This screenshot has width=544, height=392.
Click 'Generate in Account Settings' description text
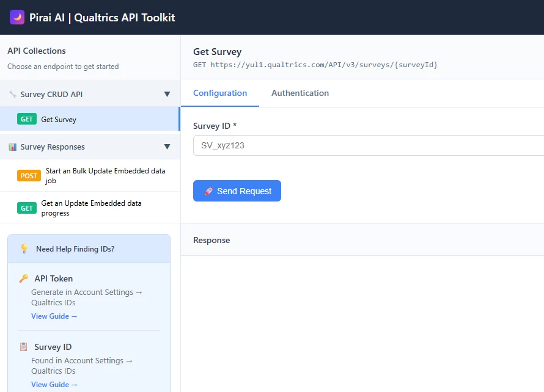click(86, 297)
